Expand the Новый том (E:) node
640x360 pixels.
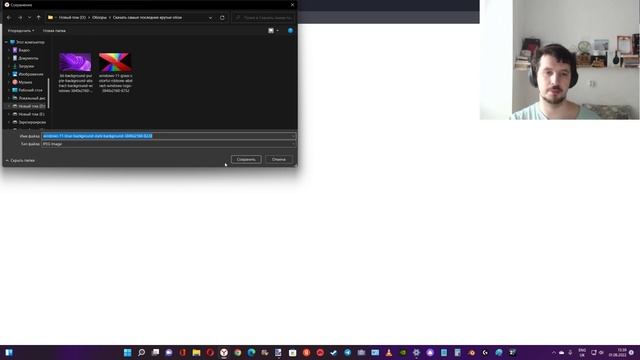pyautogui.click(x=9, y=114)
